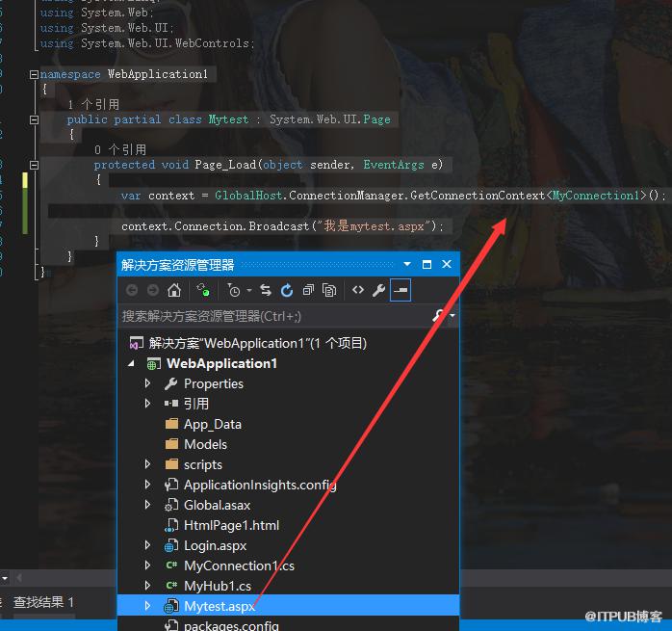Collapse the WebApplication1 project node
672x631 pixels.
(x=131, y=364)
